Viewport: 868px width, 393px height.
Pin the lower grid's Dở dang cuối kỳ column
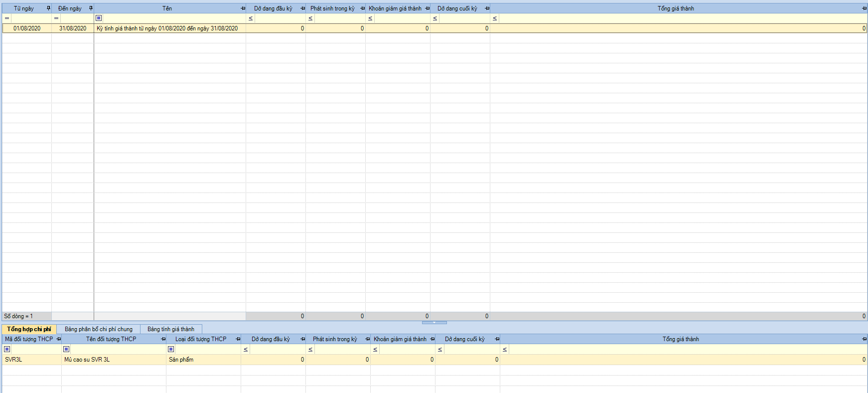click(497, 339)
